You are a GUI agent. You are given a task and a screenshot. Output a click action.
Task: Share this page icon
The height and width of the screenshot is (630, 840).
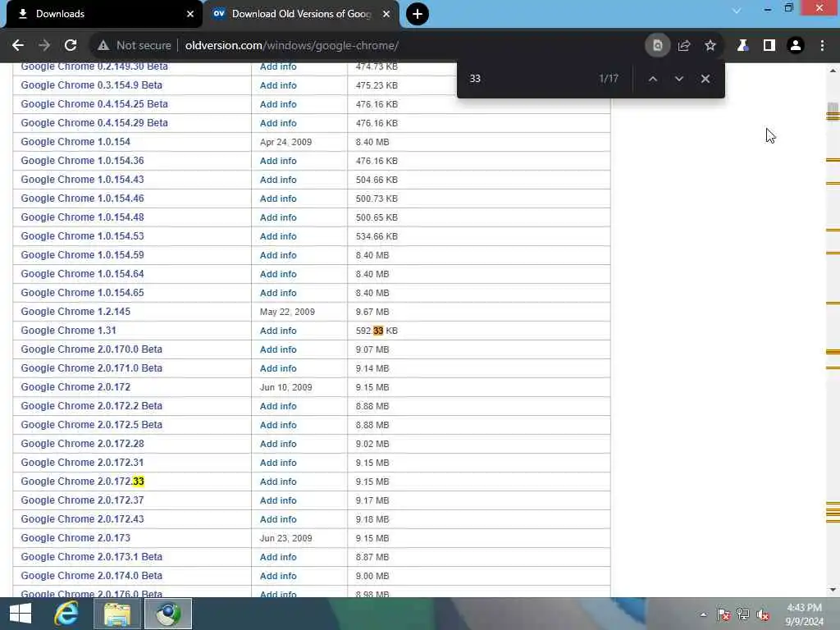(684, 46)
